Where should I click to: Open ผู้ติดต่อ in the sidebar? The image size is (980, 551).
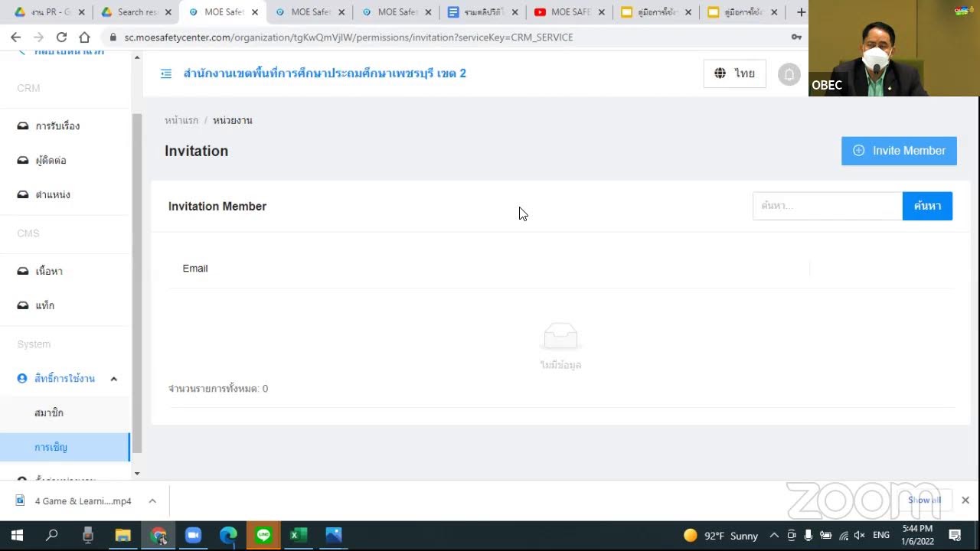[51, 160]
